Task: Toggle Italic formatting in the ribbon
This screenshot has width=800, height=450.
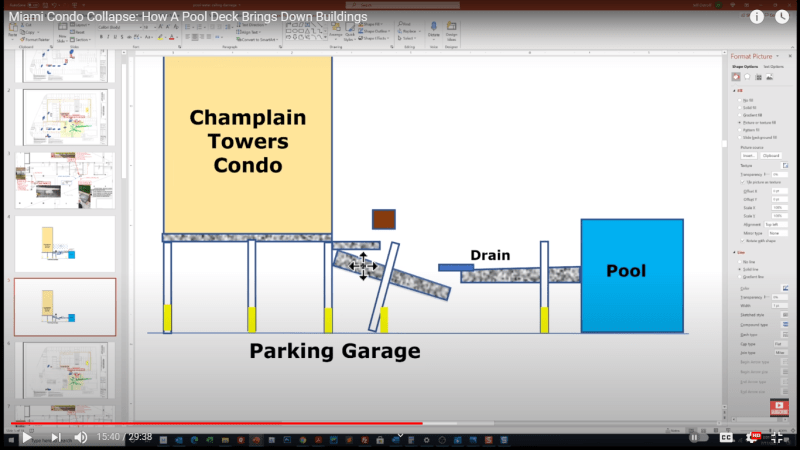Action: (108, 37)
